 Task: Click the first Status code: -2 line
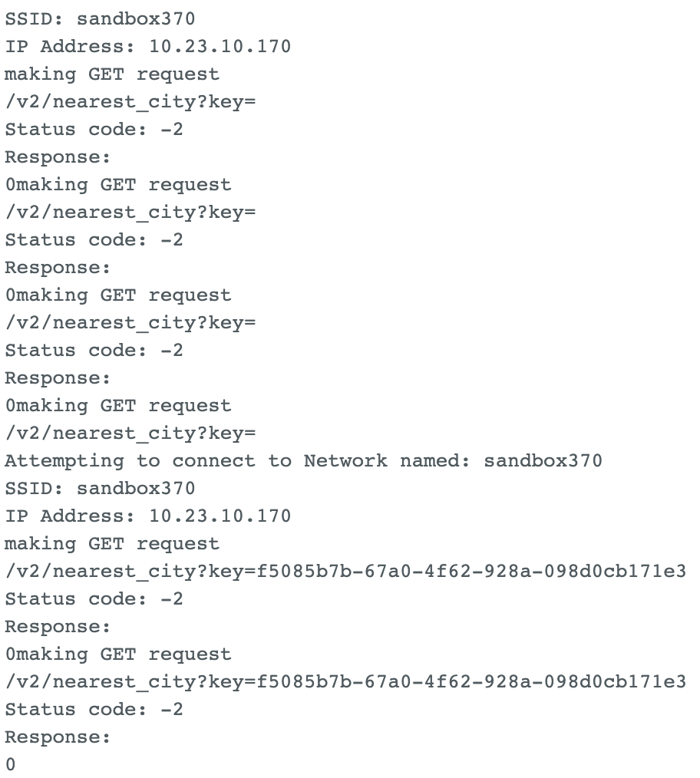pyautogui.click(x=94, y=129)
